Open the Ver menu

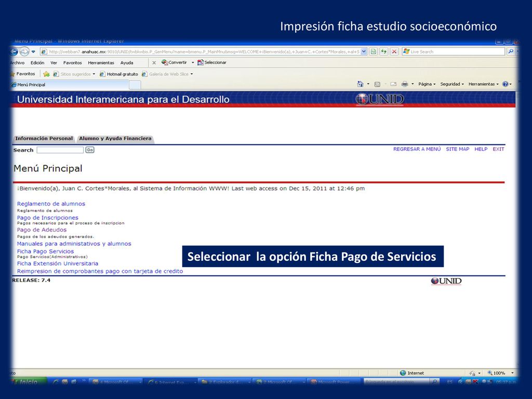tap(54, 63)
